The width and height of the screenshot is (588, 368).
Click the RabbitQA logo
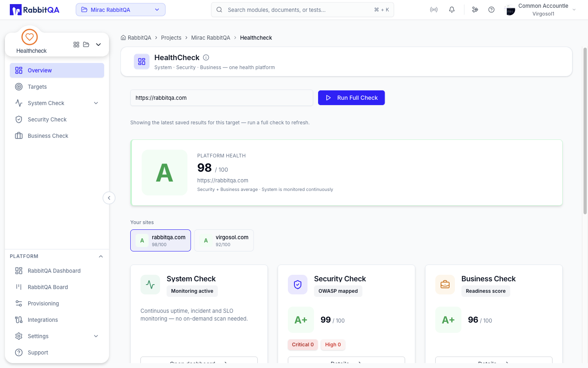35,10
